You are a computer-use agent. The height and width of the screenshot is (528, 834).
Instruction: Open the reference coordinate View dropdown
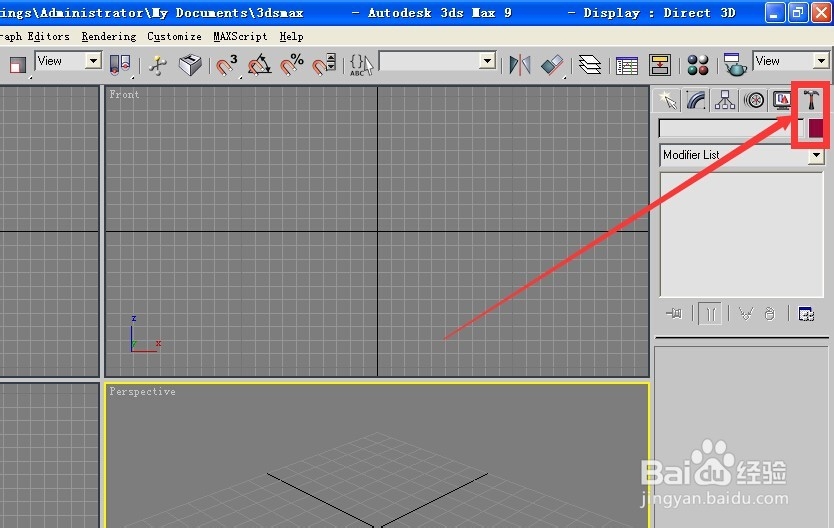pyautogui.click(x=68, y=61)
